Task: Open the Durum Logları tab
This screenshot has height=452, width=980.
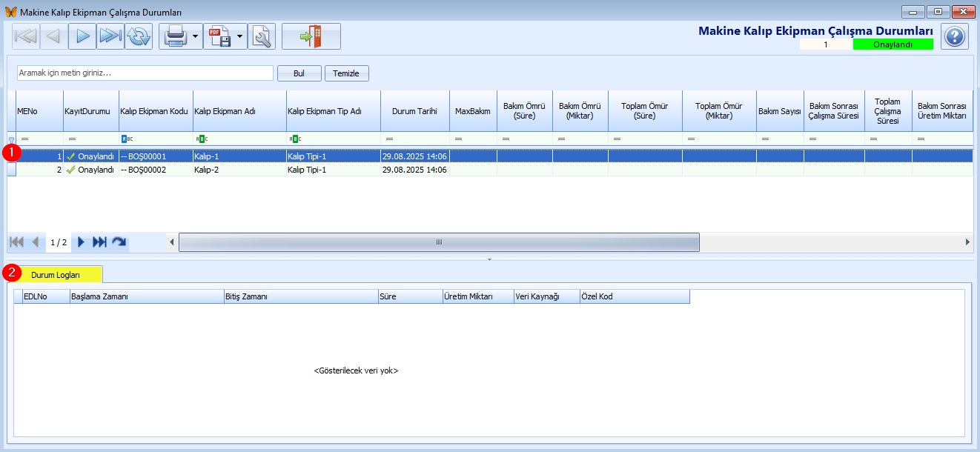Action: click(56, 274)
